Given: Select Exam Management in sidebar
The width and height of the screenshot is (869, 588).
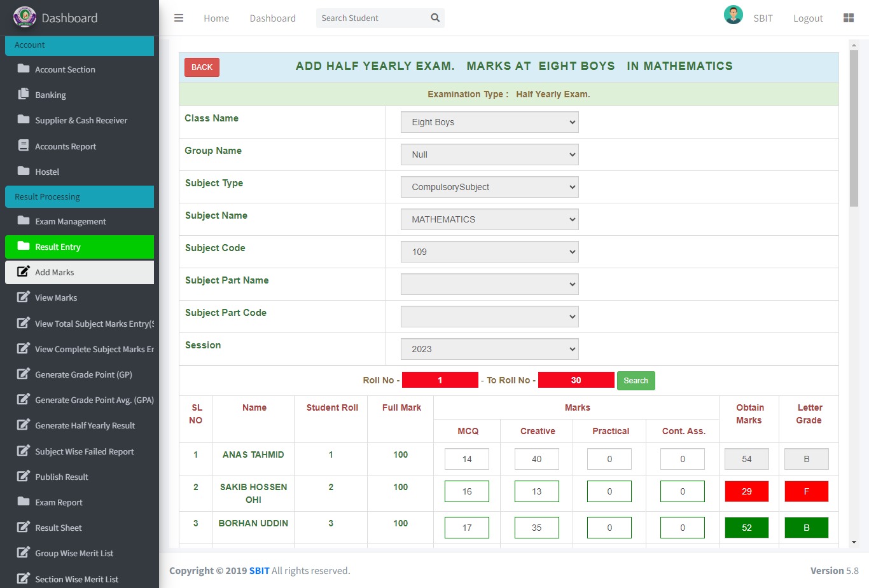Looking at the screenshot, I should pyautogui.click(x=70, y=221).
